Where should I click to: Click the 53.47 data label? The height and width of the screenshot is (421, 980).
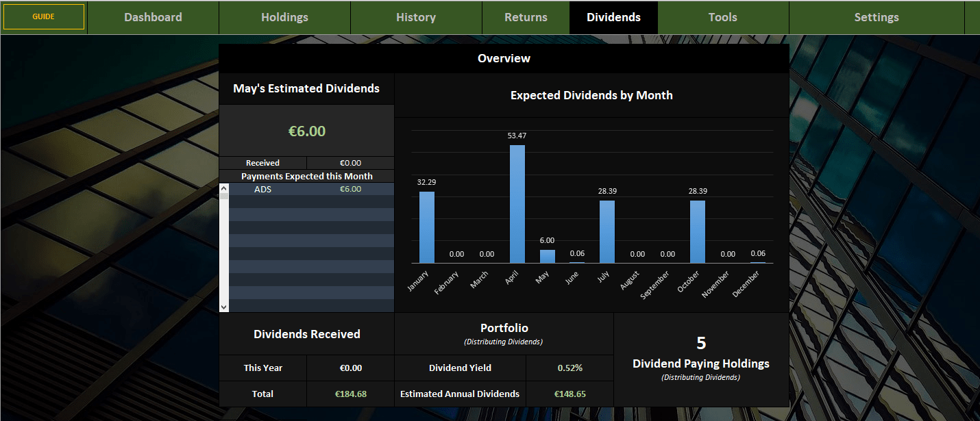pos(517,136)
